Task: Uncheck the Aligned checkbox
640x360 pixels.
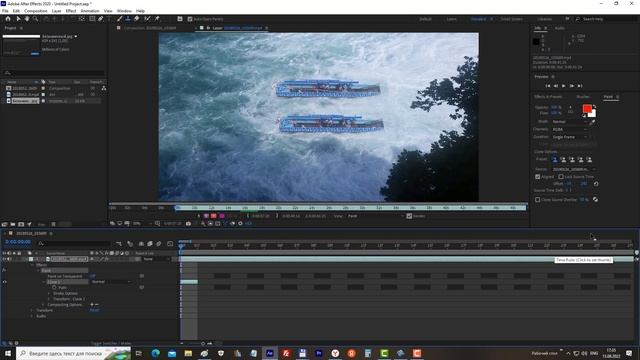Action: click(538, 177)
